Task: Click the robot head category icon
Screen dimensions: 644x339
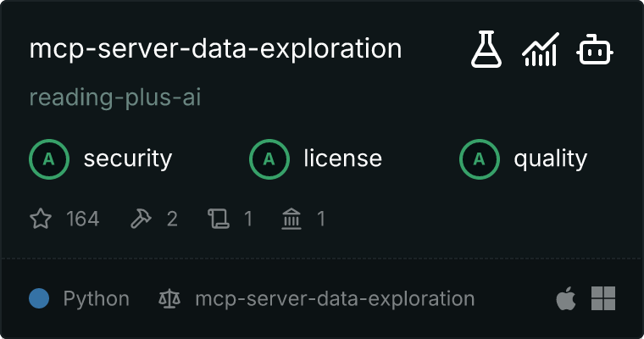Action: tap(595, 50)
